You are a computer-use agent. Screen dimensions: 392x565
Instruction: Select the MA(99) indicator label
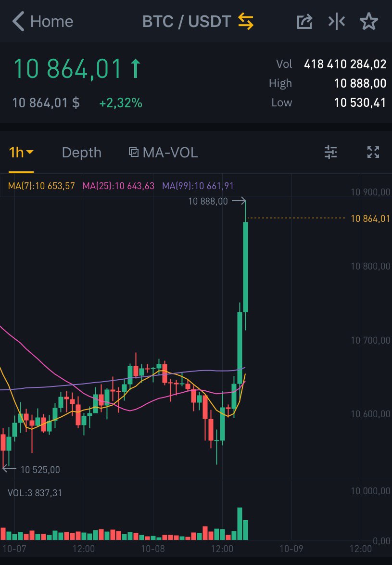point(198,186)
